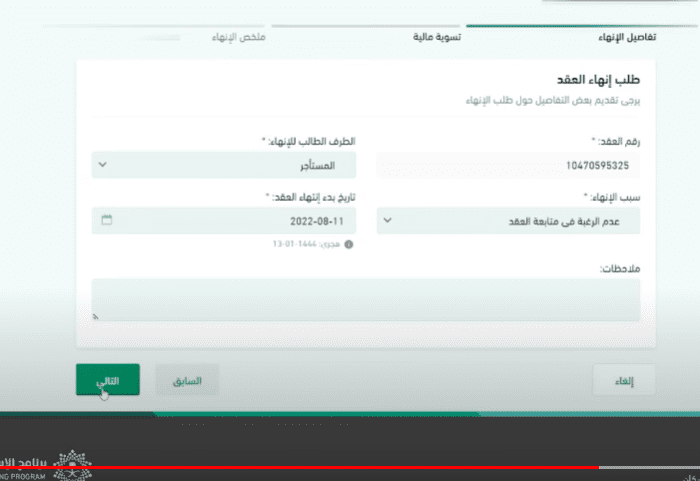Select the ملخص الإنهاء step tab
Viewport: 700px width, 481px height.
coord(238,37)
